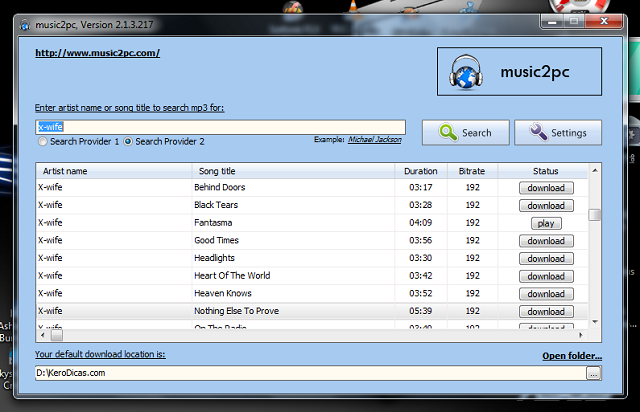
Task: Download the song Heaven Knows
Action: [546, 294]
